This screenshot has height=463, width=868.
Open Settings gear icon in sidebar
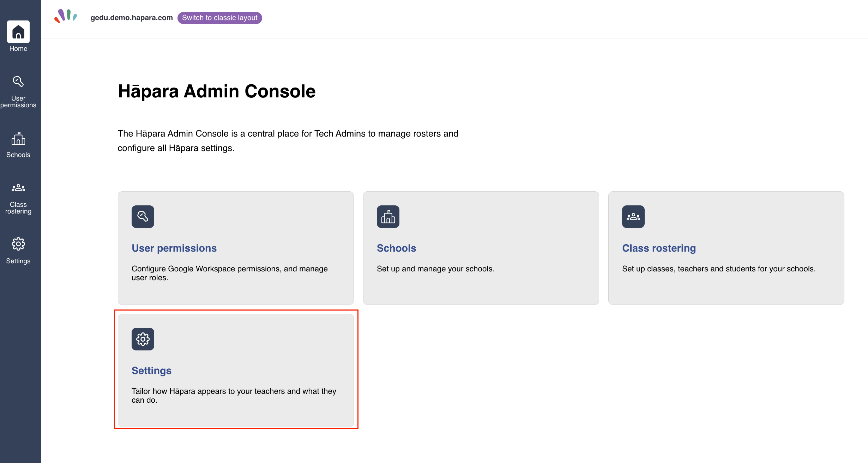coord(18,244)
